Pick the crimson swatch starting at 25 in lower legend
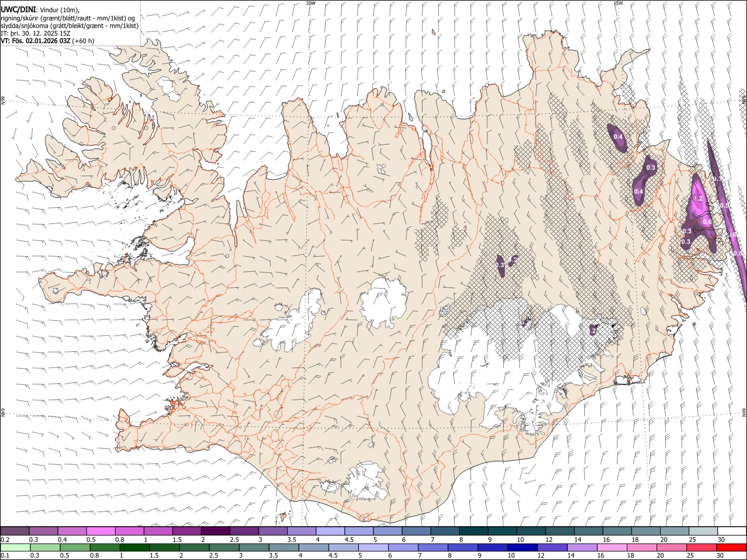Viewport: 747px width, 560px height. coord(701,547)
